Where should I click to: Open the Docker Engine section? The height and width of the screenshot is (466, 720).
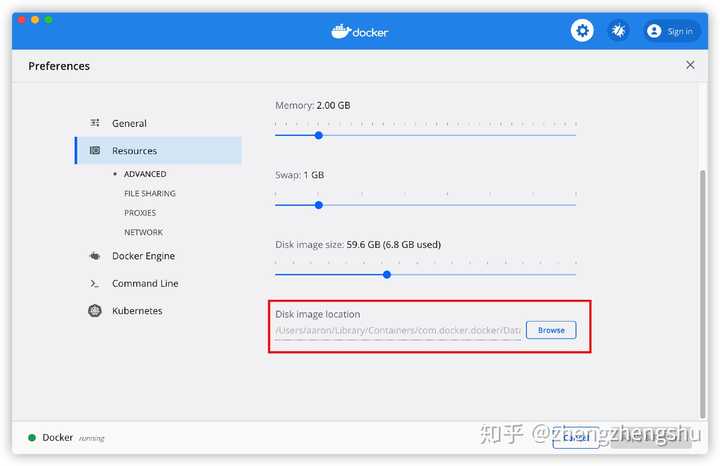point(143,256)
